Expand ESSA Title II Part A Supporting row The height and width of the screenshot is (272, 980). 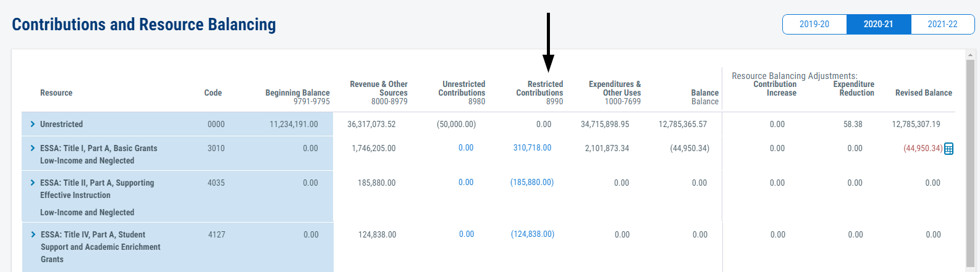pyautogui.click(x=33, y=183)
